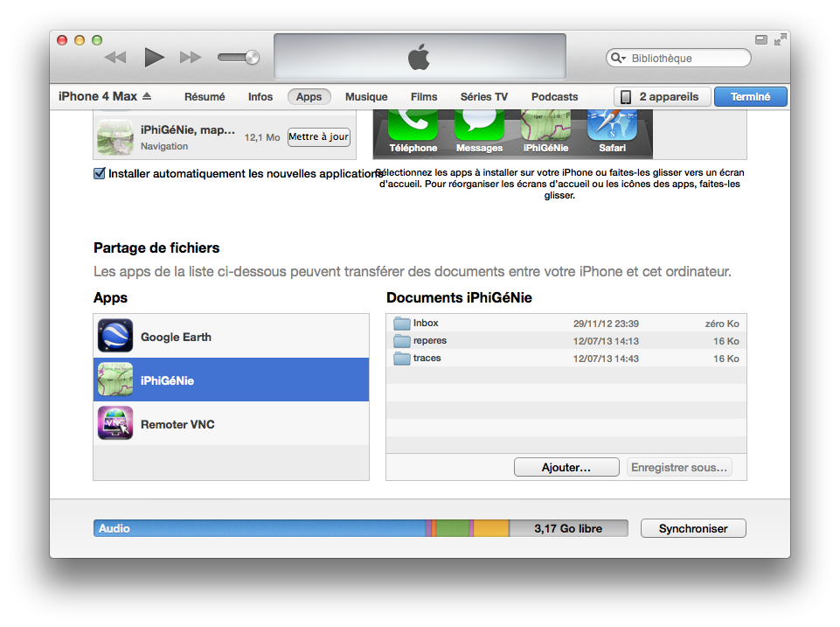This screenshot has height=627, width=840.
Task: Click the blue Audio capacity segment
Action: (x=260, y=528)
